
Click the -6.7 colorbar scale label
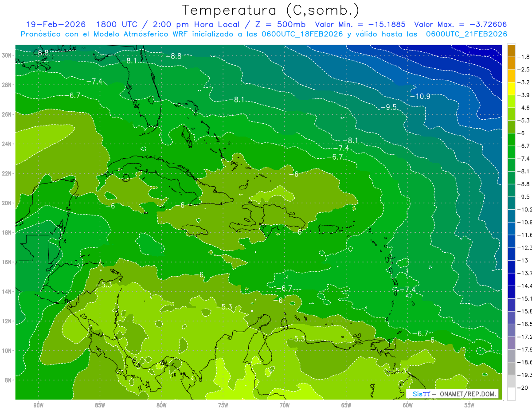click(524, 146)
